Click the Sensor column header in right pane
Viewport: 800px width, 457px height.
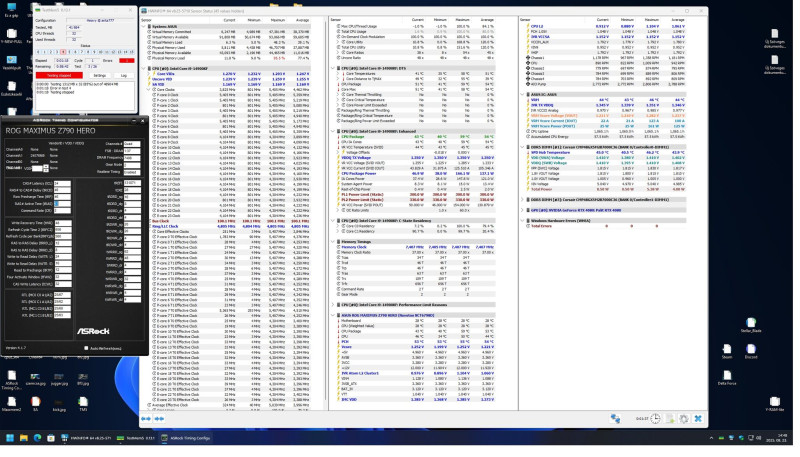(525, 20)
